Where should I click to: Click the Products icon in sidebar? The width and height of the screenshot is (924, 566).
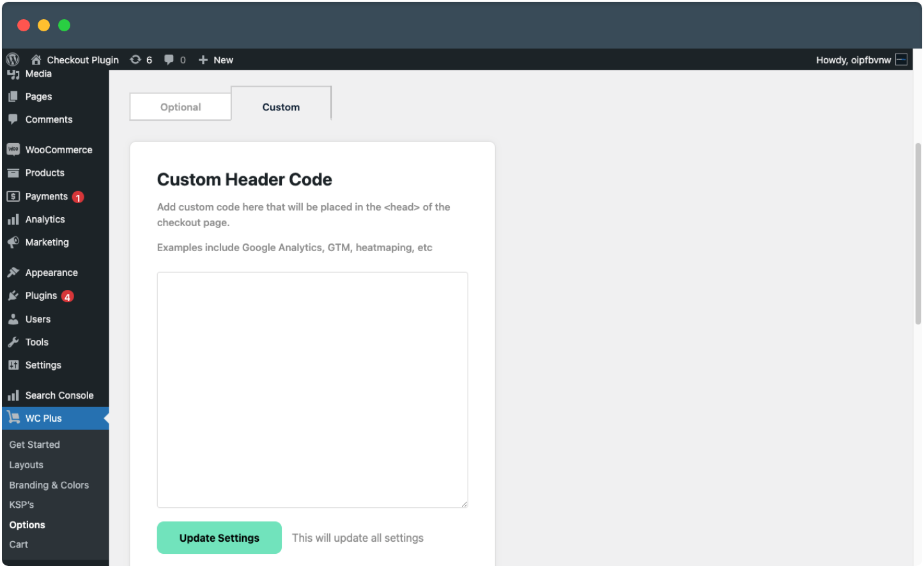pos(13,172)
